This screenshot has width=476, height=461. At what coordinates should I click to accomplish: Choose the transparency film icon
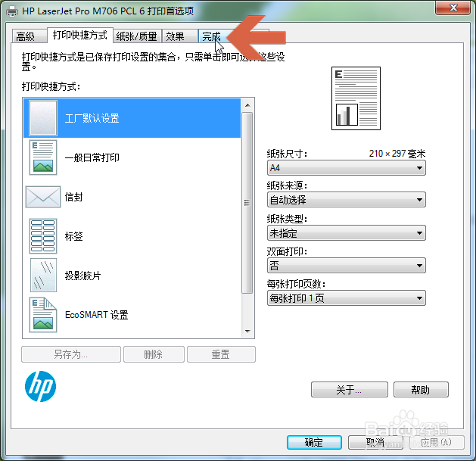pyautogui.click(x=43, y=275)
